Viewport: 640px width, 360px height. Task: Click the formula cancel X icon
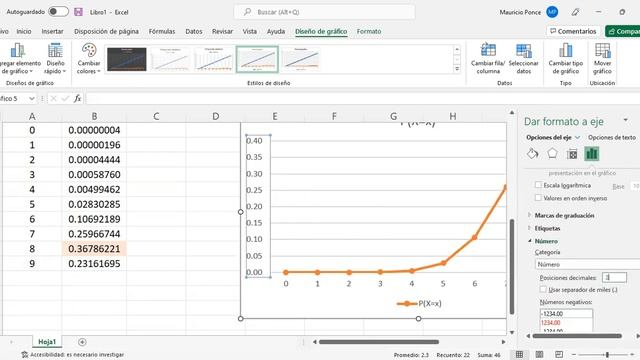tap(53, 98)
